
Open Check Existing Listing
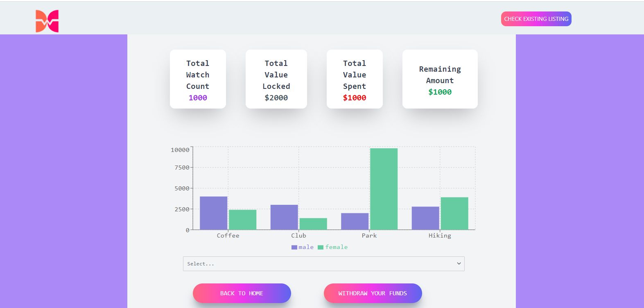536,19
